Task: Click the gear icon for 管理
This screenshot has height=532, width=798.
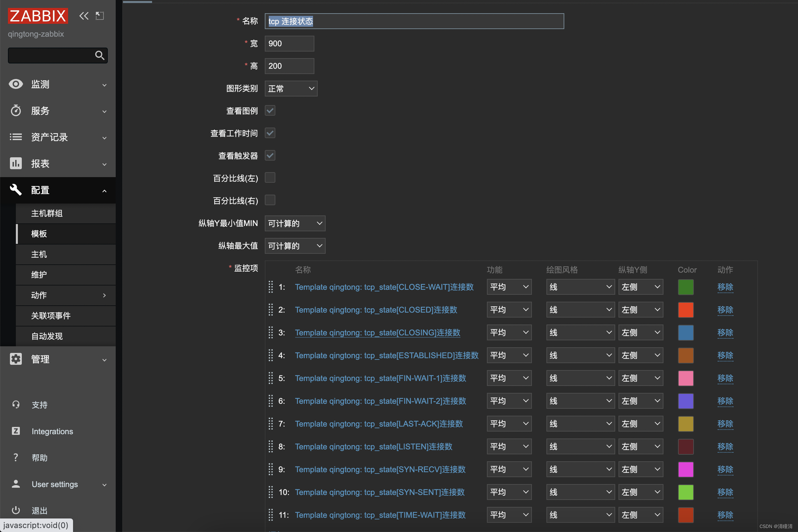Action: tap(16, 359)
